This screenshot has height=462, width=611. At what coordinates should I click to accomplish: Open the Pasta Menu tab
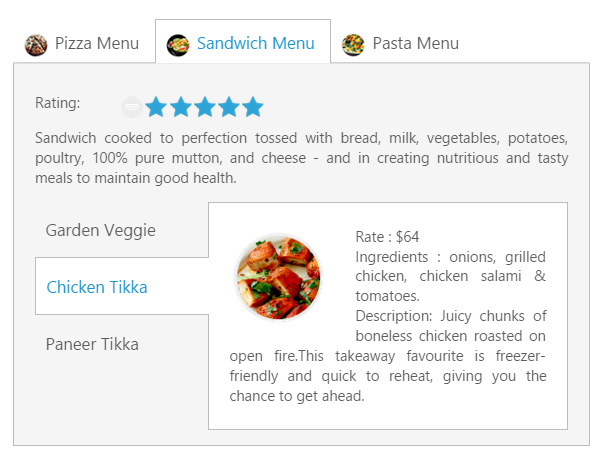point(401,43)
